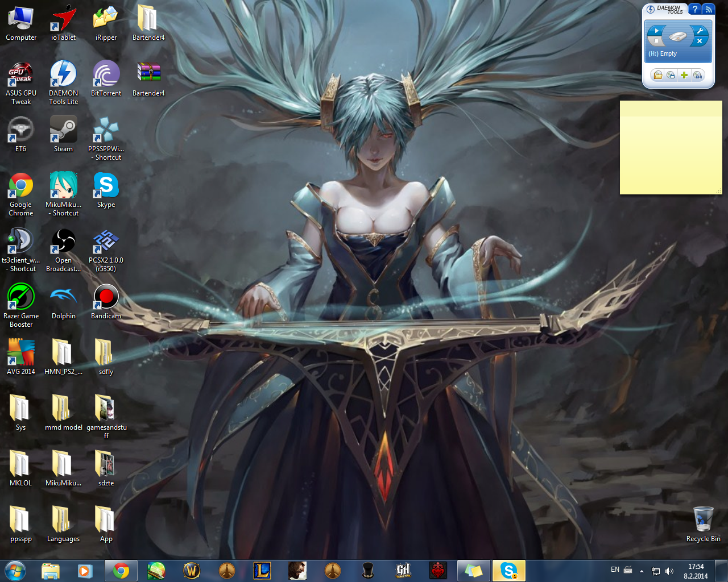Open the iRipper folder icon
The height and width of the screenshot is (582, 728).
tap(106, 23)
